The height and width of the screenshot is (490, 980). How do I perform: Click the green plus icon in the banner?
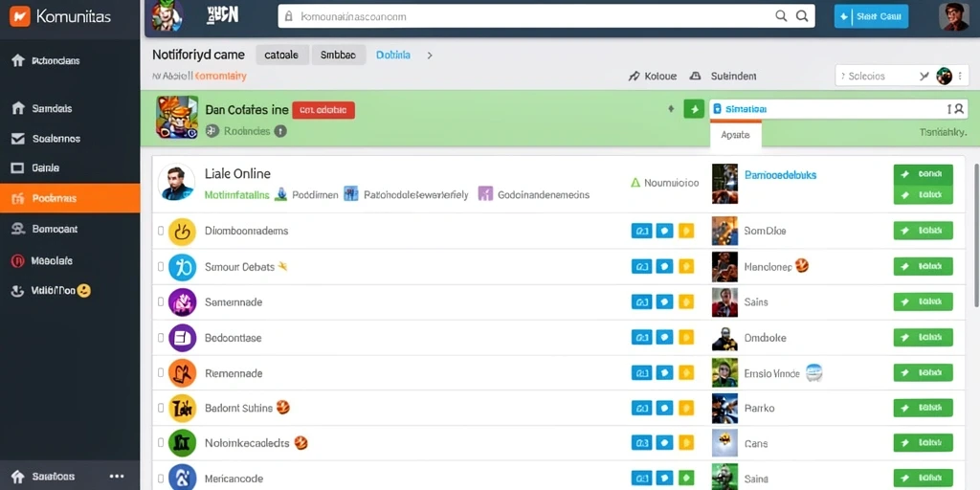[x=694, y=109]
